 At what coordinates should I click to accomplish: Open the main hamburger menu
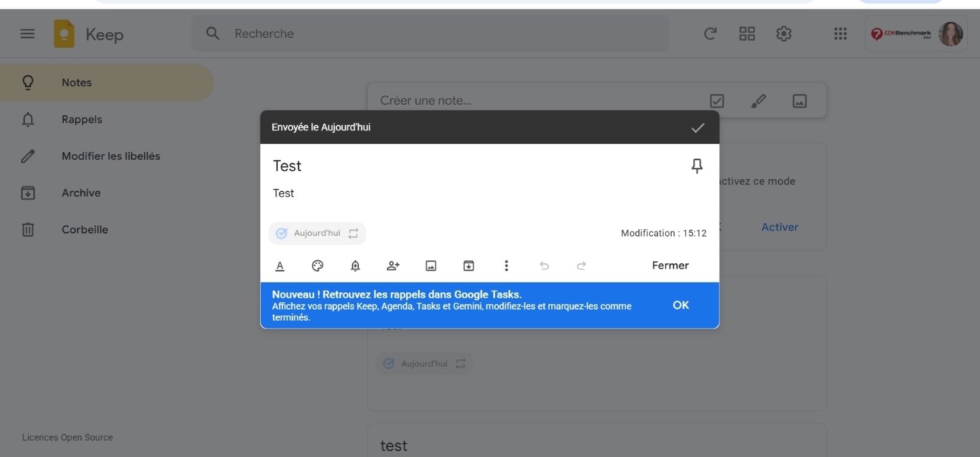27,34
